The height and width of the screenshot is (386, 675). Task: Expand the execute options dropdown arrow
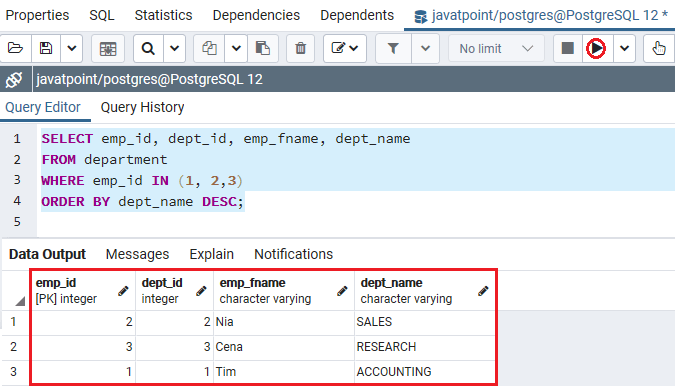624,48
